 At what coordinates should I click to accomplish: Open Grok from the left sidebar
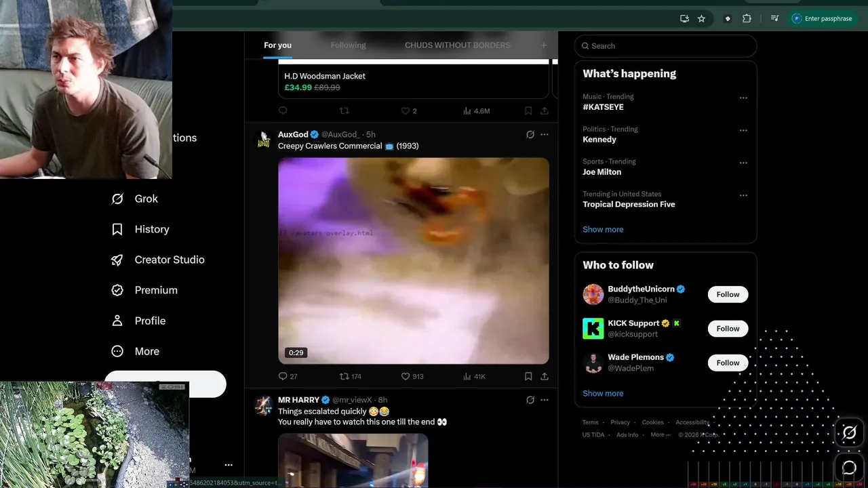(134, 199)
